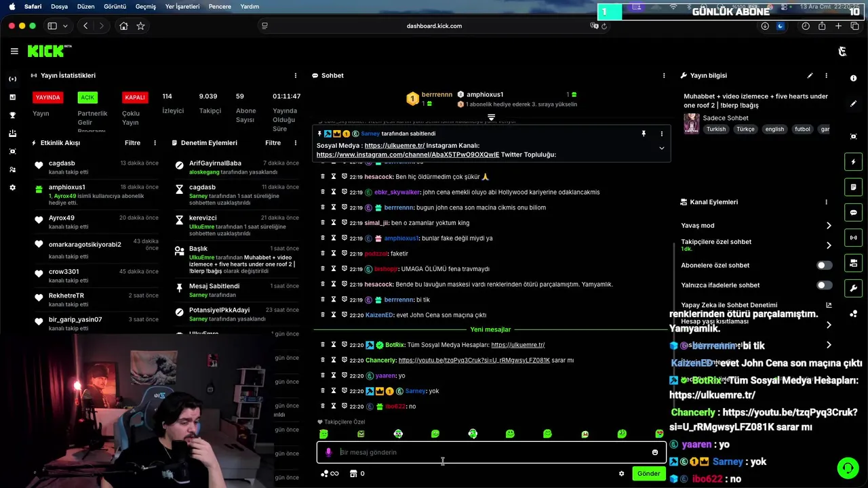Open pinned message three-dot options
The height and width of the screenshot is (488, 868).
[x=662, y=134]
